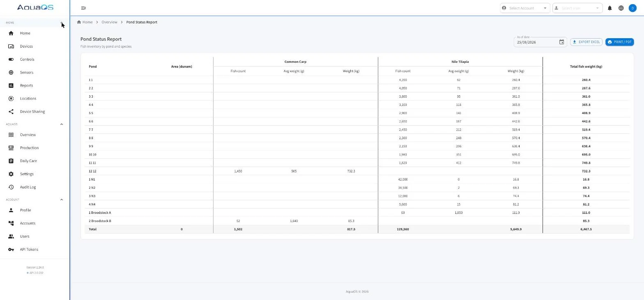Collapse the ACCOUNT sidebar section
The image size is (644, 300).
pos(62,200)
